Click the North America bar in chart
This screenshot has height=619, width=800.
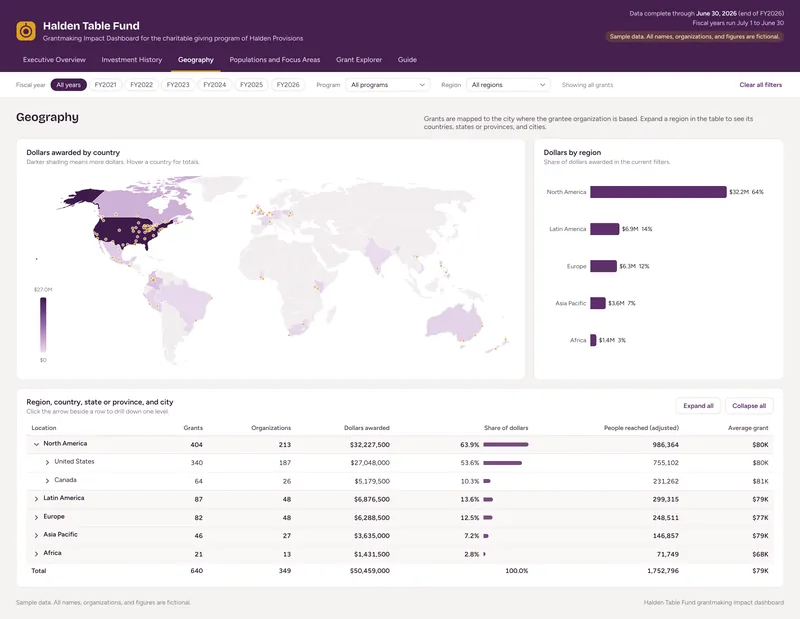click(658, 192)
